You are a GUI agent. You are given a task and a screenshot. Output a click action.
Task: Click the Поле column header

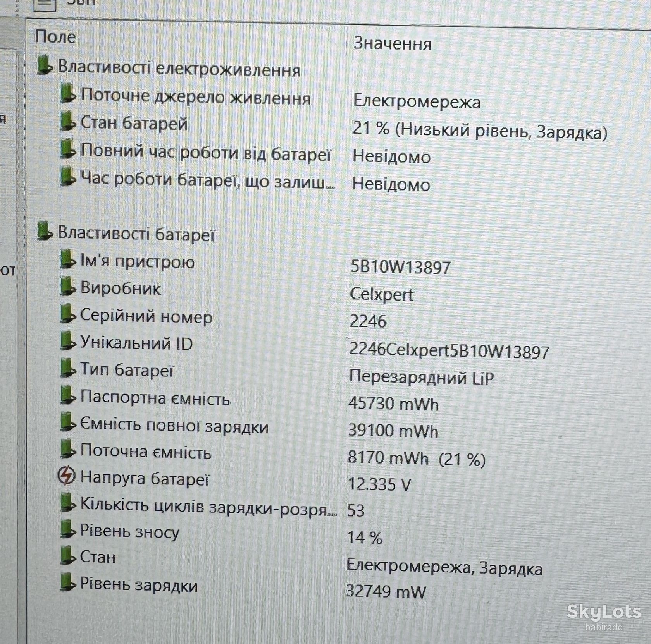coord(55,37)
